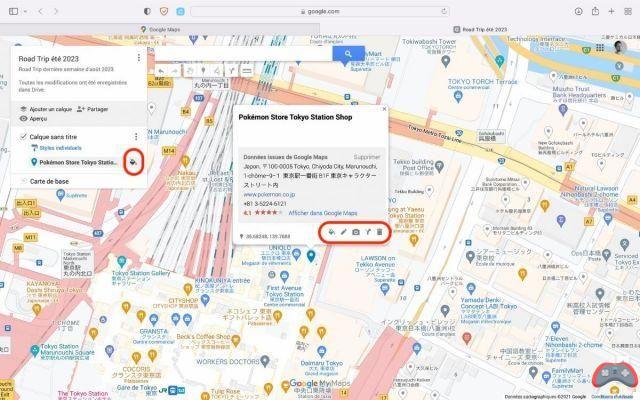640x400 pixels.
Task: Click the delete trash icon in popup
Action: [380, 232]
